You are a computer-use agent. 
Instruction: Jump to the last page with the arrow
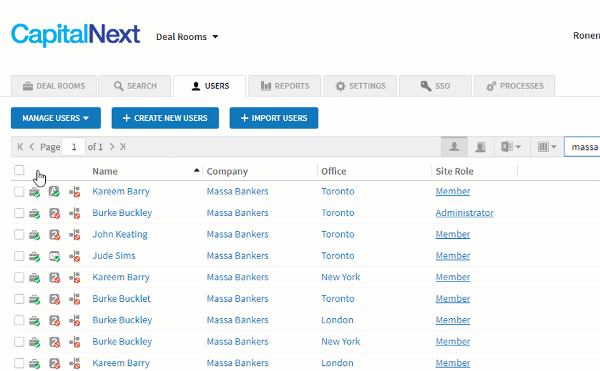click(122, 146)
